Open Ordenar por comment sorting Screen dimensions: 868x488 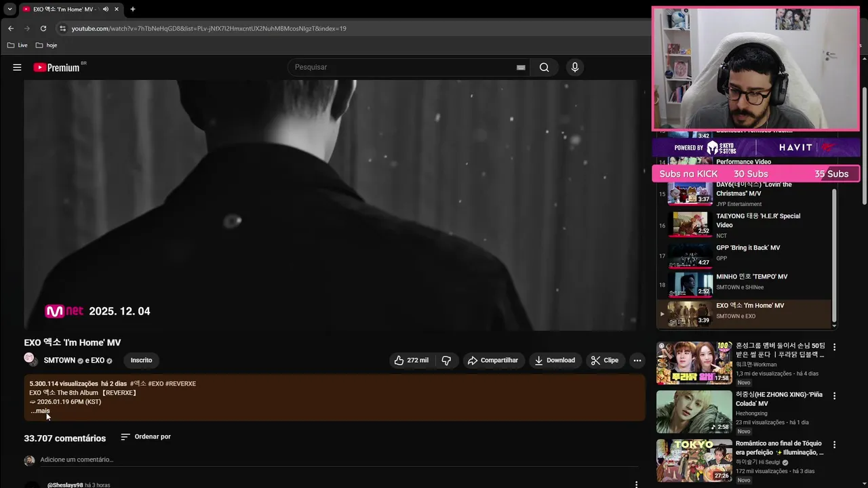(146, 437)
